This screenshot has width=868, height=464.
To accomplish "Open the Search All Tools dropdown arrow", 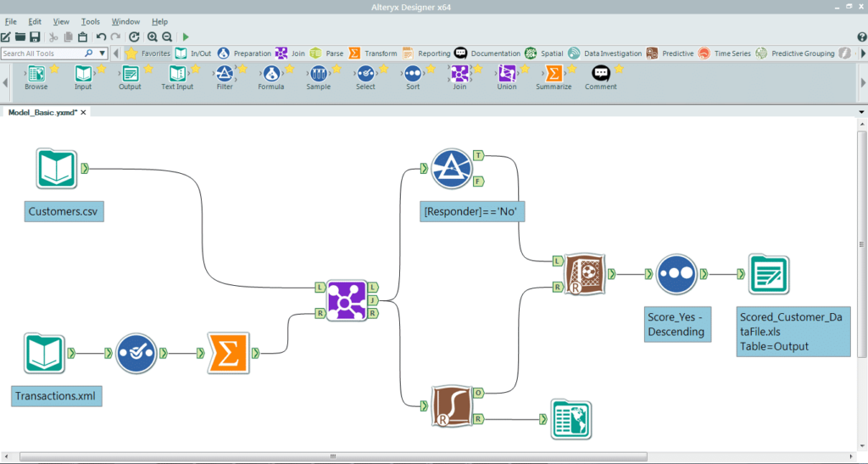I will point(102,53).
